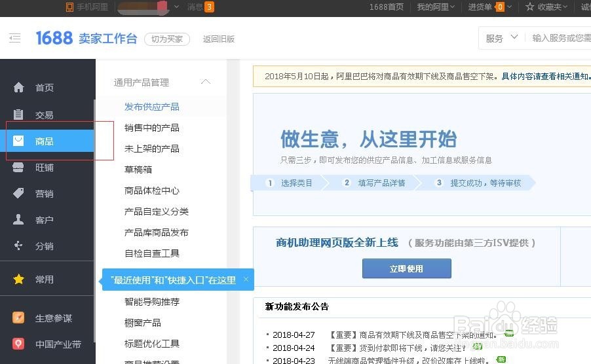
Task: Click the 收藏夹 star icon
Action: pyautogui.click(x=529, y=7)
